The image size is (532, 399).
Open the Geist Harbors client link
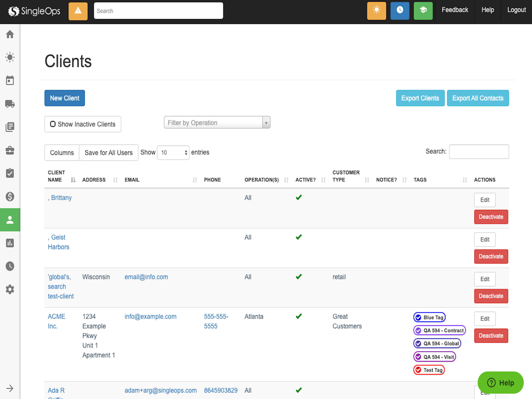click(58, 242)
